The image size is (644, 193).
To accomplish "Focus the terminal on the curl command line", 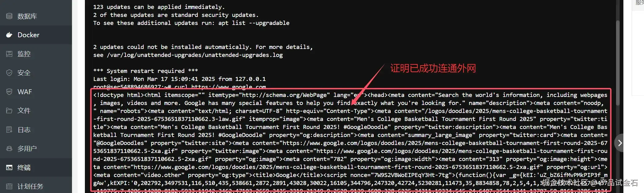I will pos(180,87).
